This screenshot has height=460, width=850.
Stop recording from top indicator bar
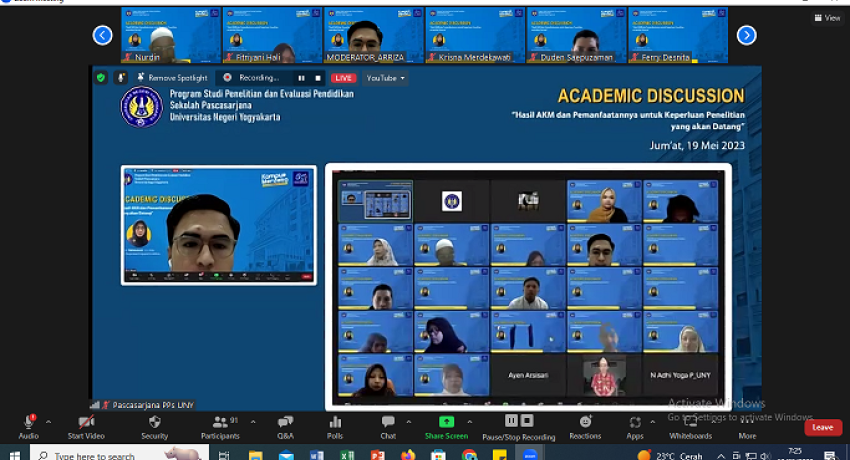(x=318, y=78)
